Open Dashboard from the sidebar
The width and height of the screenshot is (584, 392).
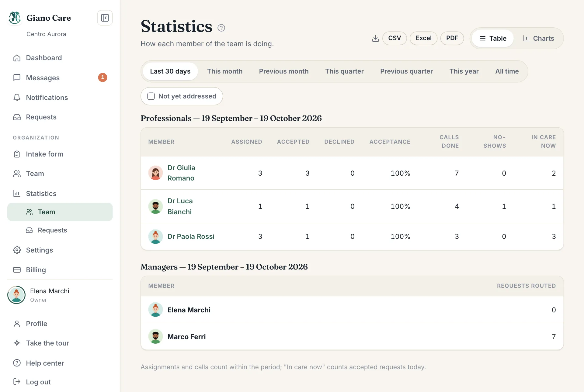(x=60, y=58)
